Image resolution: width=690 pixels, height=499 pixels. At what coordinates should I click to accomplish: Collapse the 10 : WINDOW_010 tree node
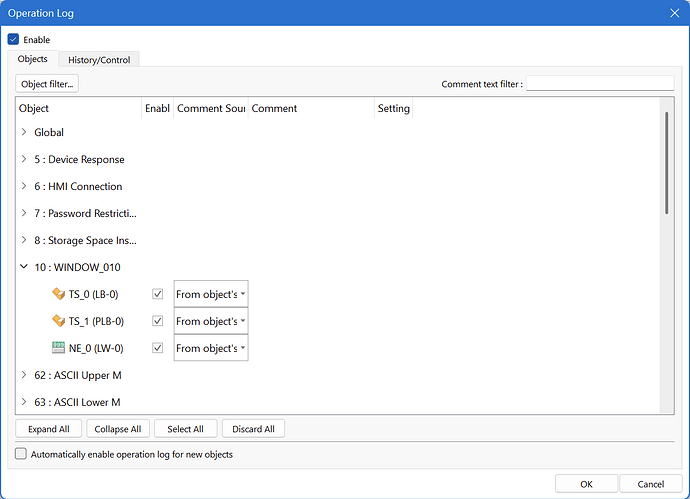point(24,267)
